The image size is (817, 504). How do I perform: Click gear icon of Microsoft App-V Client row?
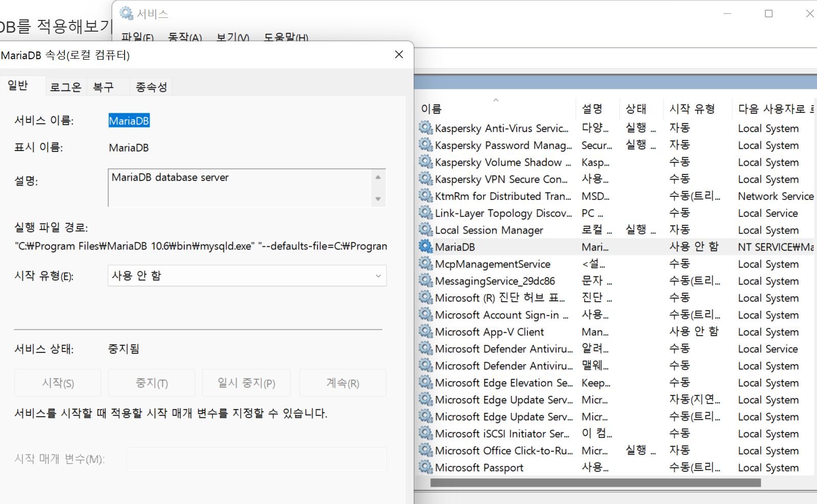tap(426, 331)
